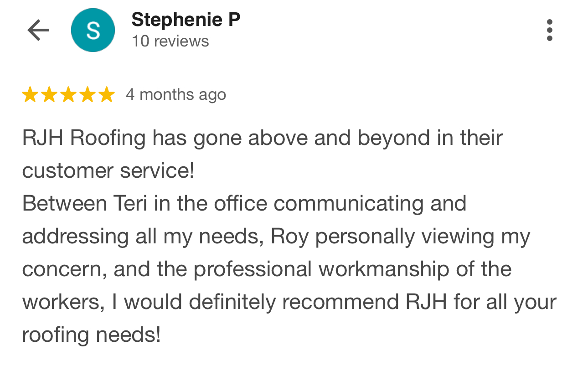Screen dimensions: 588x371
Task: Go back using the left arrow
Action: [38, 31]
